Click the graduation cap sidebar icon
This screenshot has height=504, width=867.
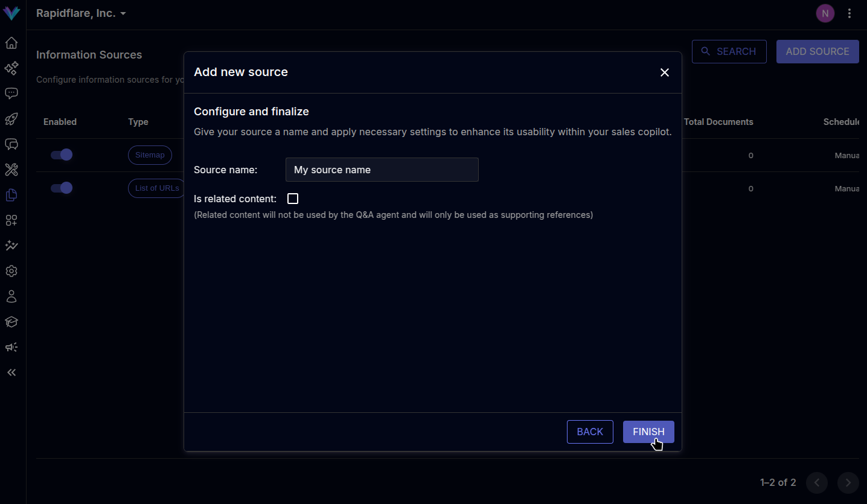pyautogui.click(x=11, y=322)
